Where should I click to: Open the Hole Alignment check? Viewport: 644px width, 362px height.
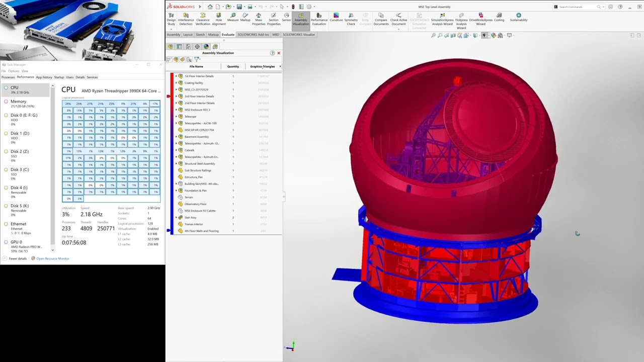(x=218, y=19)
